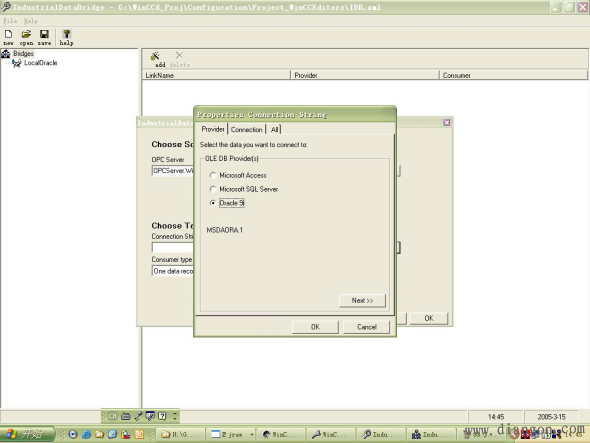Select Microsoft SQL Server radio button
The height and width of the screenshot is (443, 590).
point(213,189)
